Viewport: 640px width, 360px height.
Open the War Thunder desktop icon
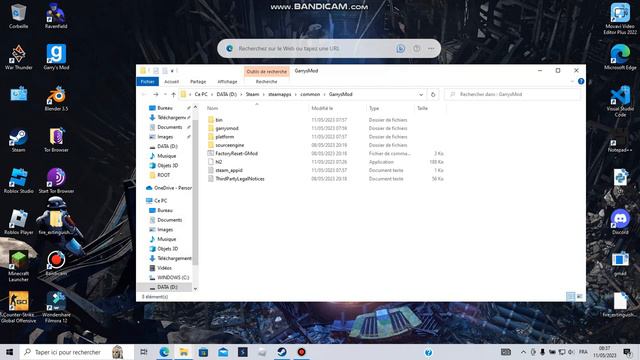click(x=18, y=57)
